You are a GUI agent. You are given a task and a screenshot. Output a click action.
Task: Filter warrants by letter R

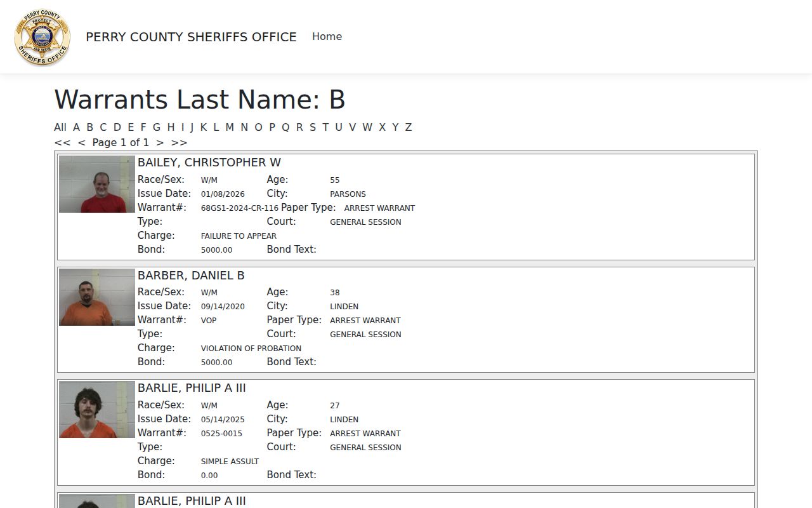(299, 127)
